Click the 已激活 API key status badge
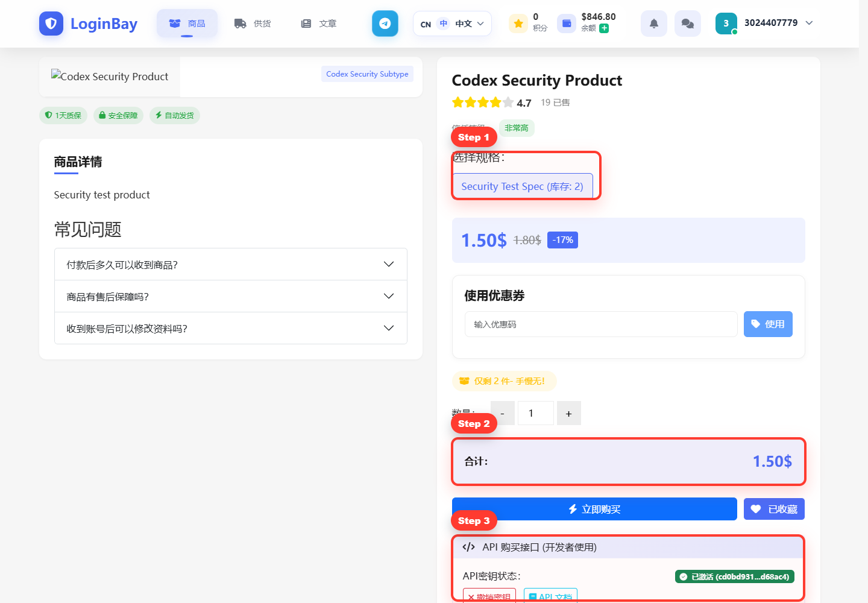 tap(734, 576)
